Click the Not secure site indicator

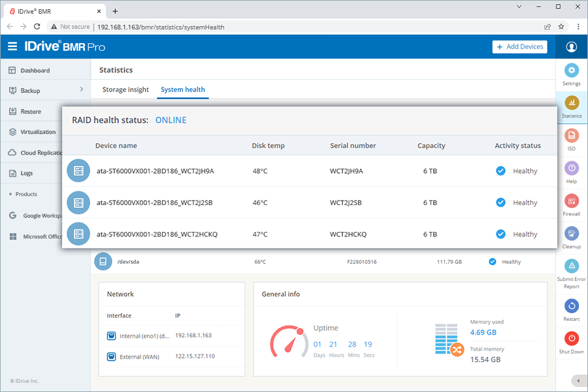71,27
